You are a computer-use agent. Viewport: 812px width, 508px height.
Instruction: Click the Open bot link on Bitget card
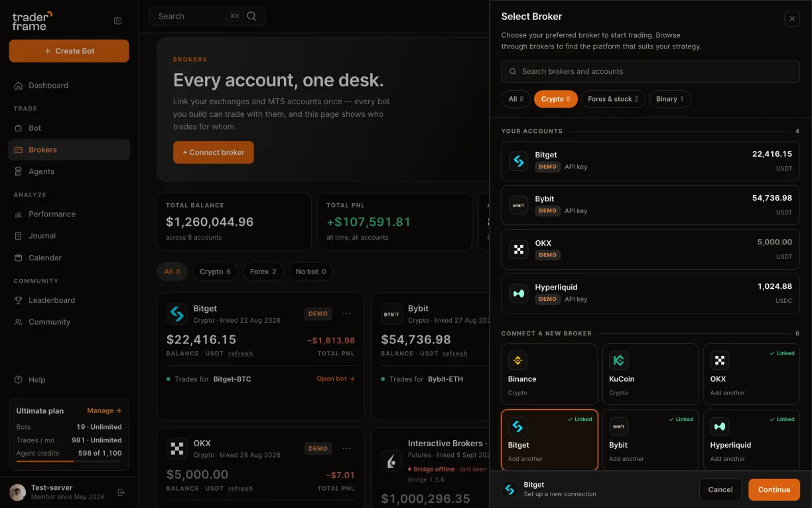point(336,379)
